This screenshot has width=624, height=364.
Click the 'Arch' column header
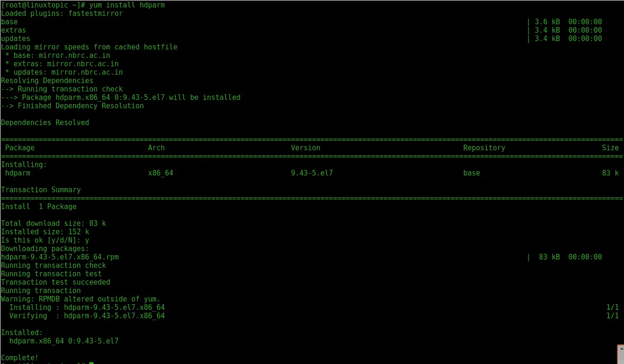pos(156,147)
